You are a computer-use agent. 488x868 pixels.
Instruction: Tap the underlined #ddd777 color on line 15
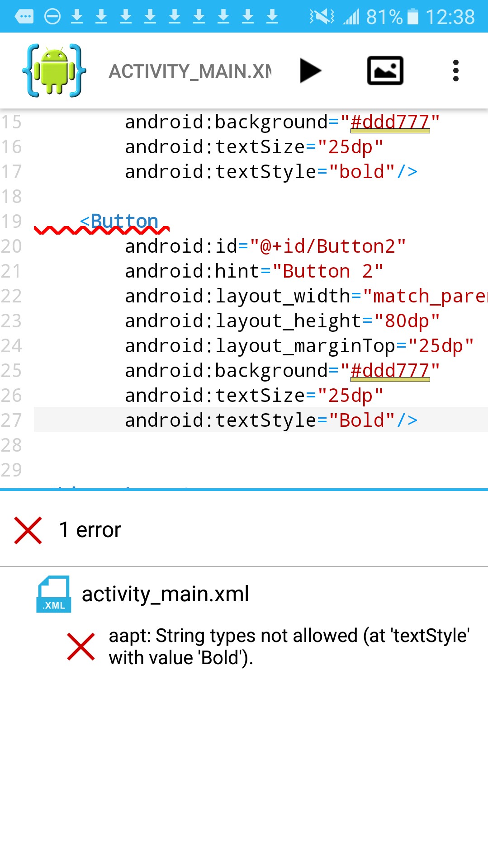[x=389, y=122]
